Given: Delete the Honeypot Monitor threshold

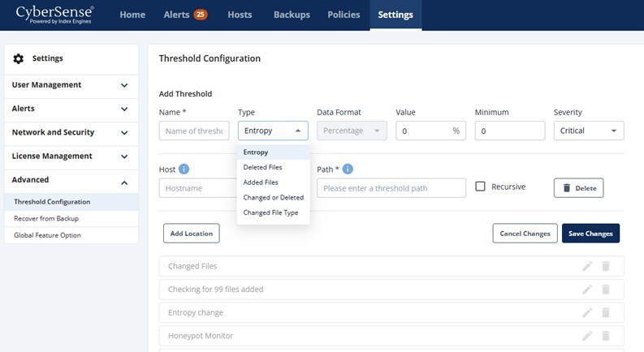Looking at the screenshot, I should click(x=605, y=336).
